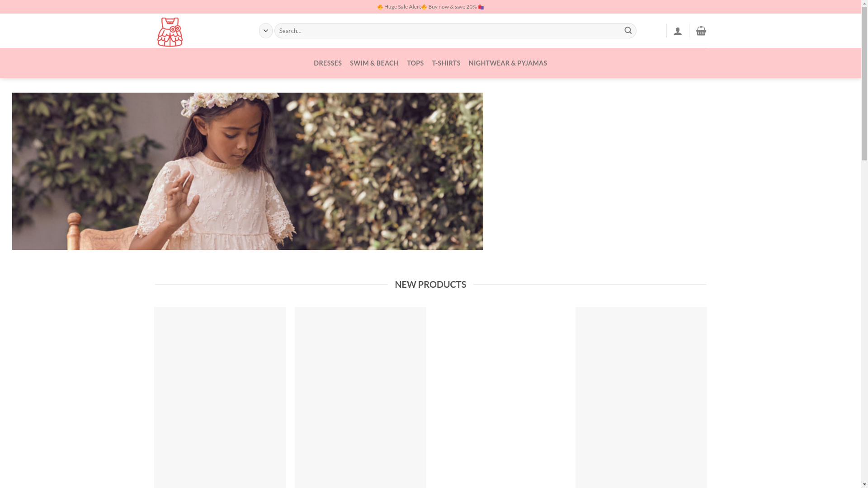Viewport: 868px width, 488px height.
Task: Open Nightwear & Pyjamas
Action: point(508,63)
